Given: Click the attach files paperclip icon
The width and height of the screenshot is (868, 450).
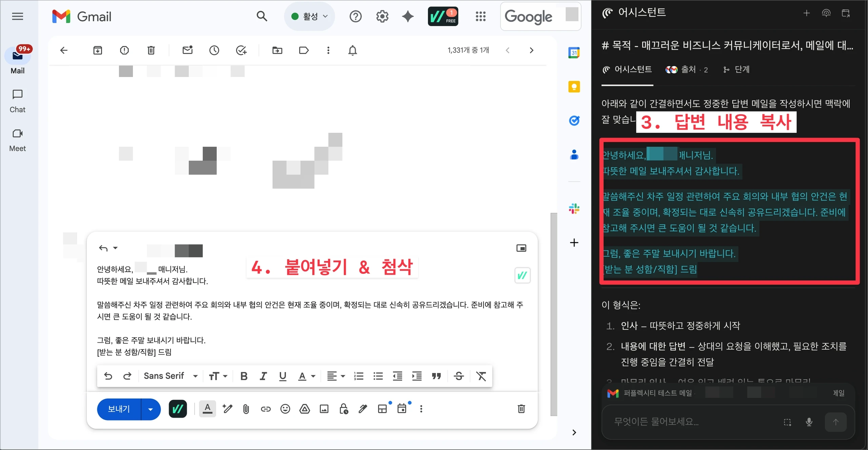Looking at the screenshot, I should (246, 409).
